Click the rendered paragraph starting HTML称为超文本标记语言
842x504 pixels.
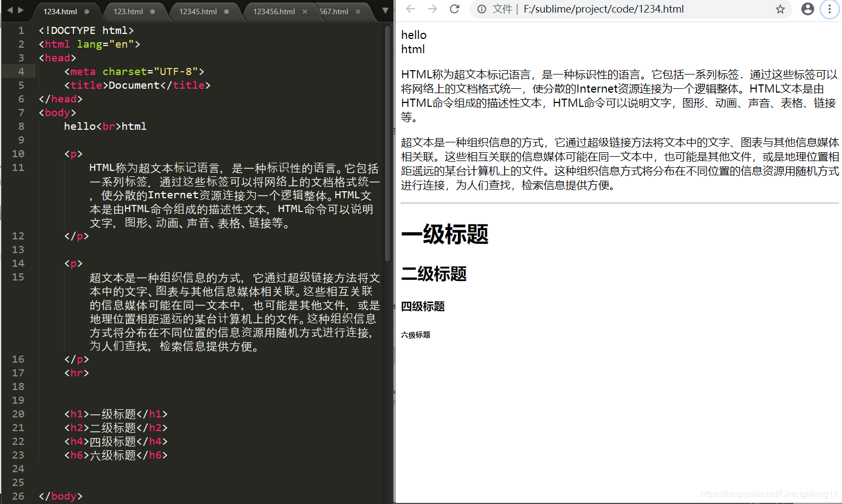(619, 96)
